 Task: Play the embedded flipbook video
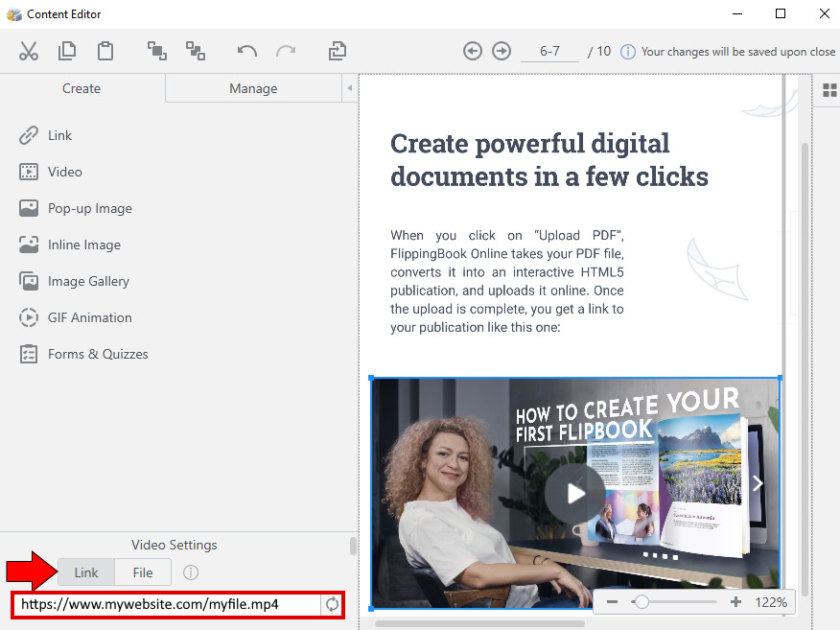[x=575, y=493]
